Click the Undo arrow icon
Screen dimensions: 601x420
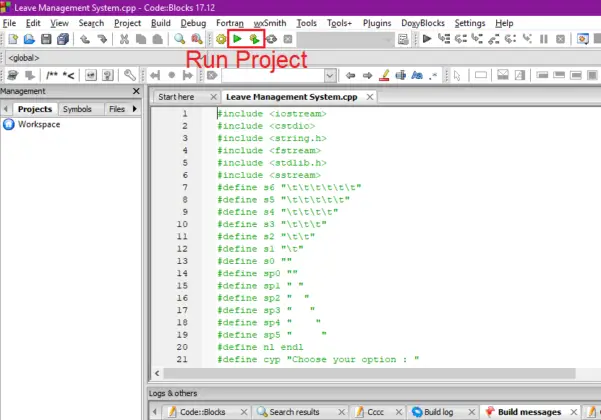coord(86,39)
